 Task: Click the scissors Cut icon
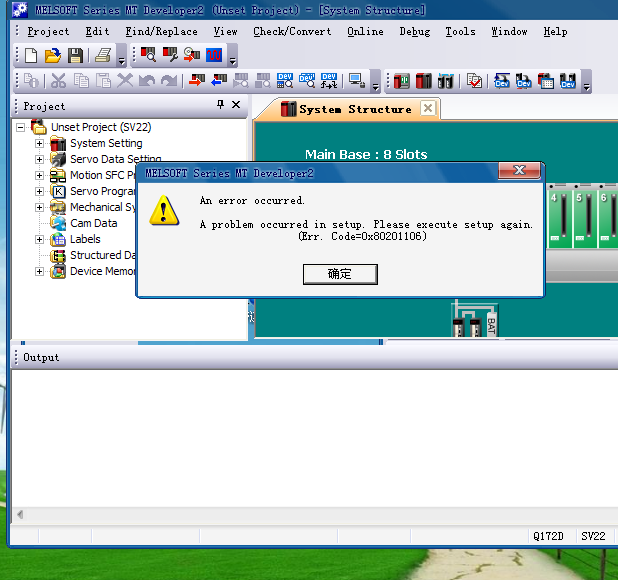coord(58,81)
